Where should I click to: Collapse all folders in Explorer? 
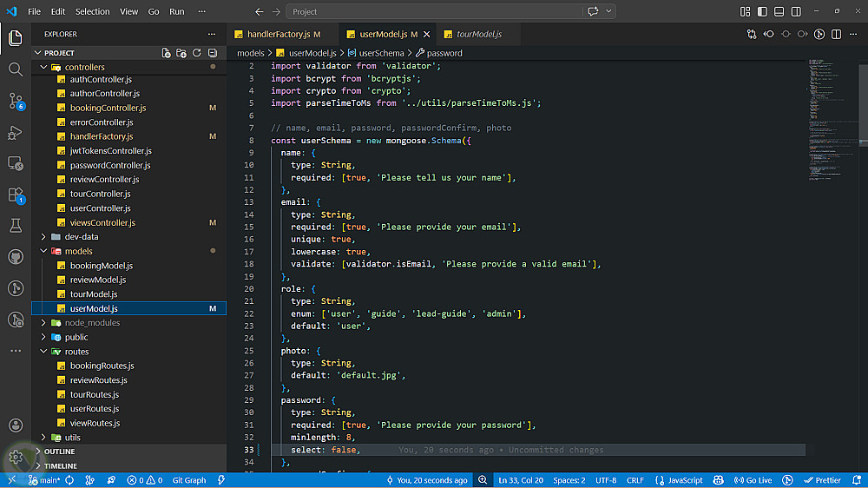[x=212, y=53]
